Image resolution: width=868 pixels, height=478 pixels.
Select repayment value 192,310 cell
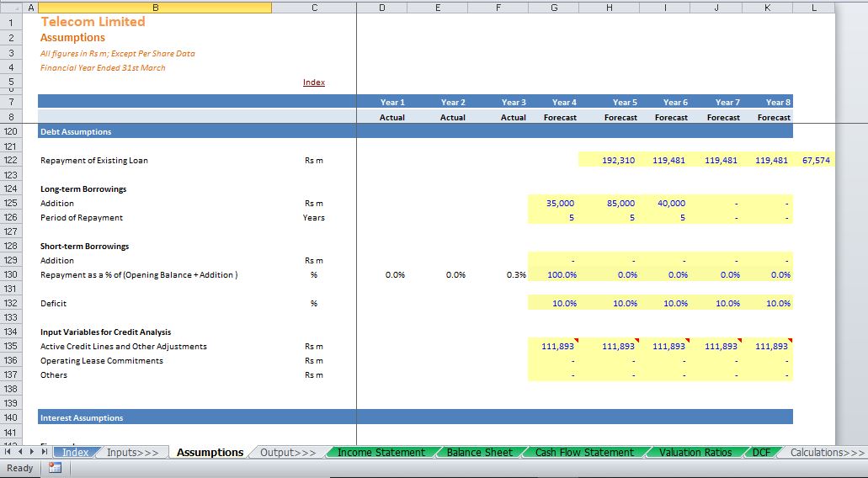click(x=609, y=161)
